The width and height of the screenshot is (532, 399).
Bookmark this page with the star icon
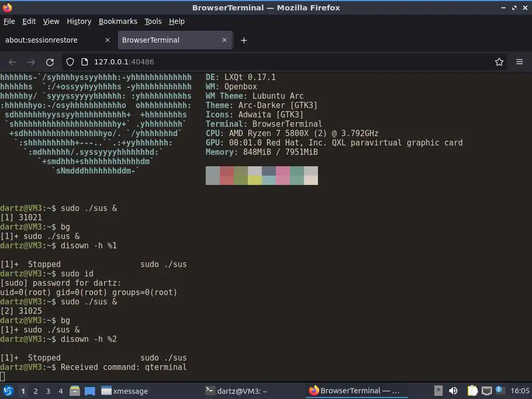click(499, 62)
